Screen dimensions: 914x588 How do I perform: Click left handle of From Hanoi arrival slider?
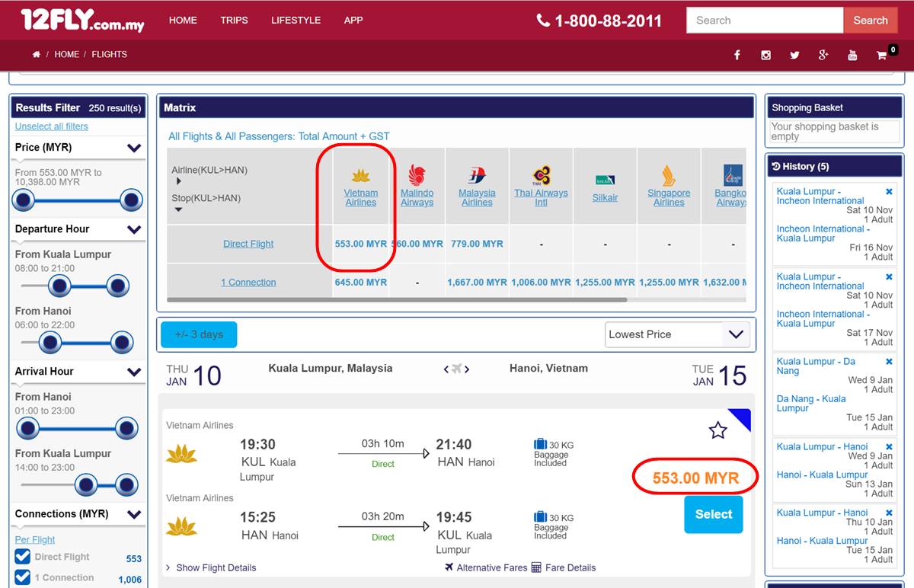tap(27, 428)
